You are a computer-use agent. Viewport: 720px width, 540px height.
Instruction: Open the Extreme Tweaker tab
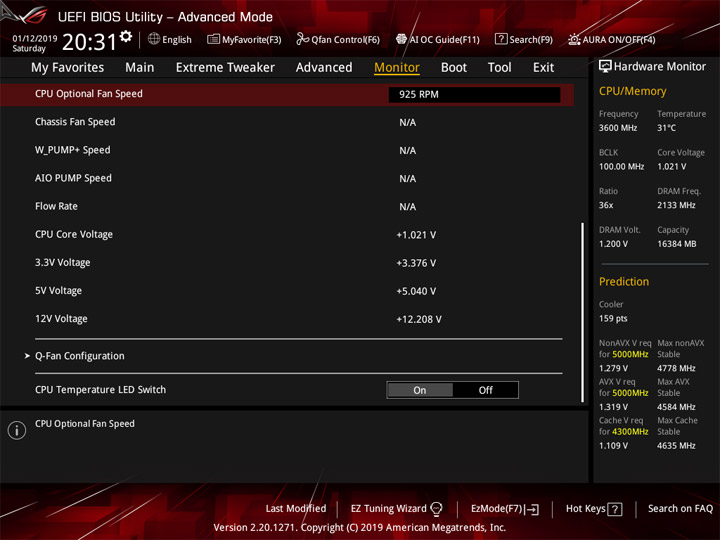225,68
